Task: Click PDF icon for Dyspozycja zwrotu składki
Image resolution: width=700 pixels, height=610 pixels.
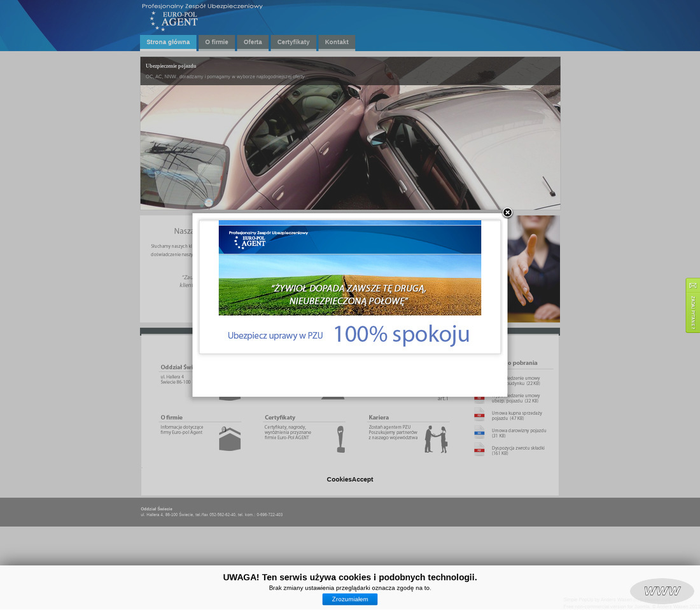Action: (x=479, y=449)
